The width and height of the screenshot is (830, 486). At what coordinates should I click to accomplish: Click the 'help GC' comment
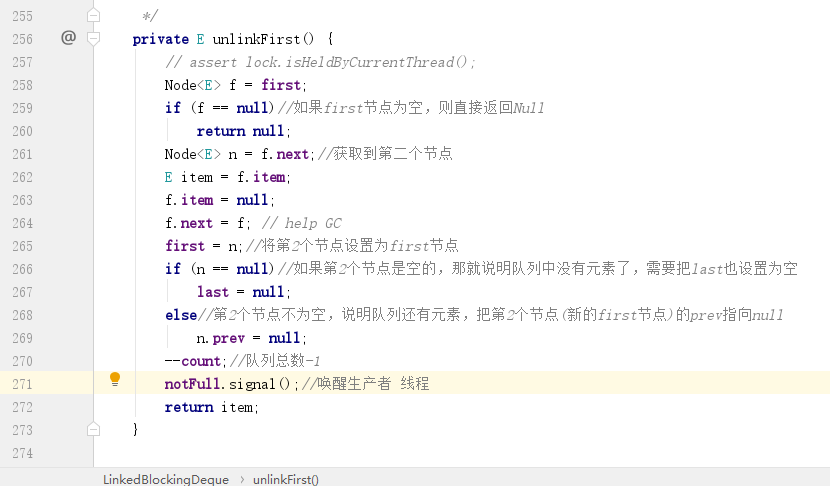coord(302,223)
